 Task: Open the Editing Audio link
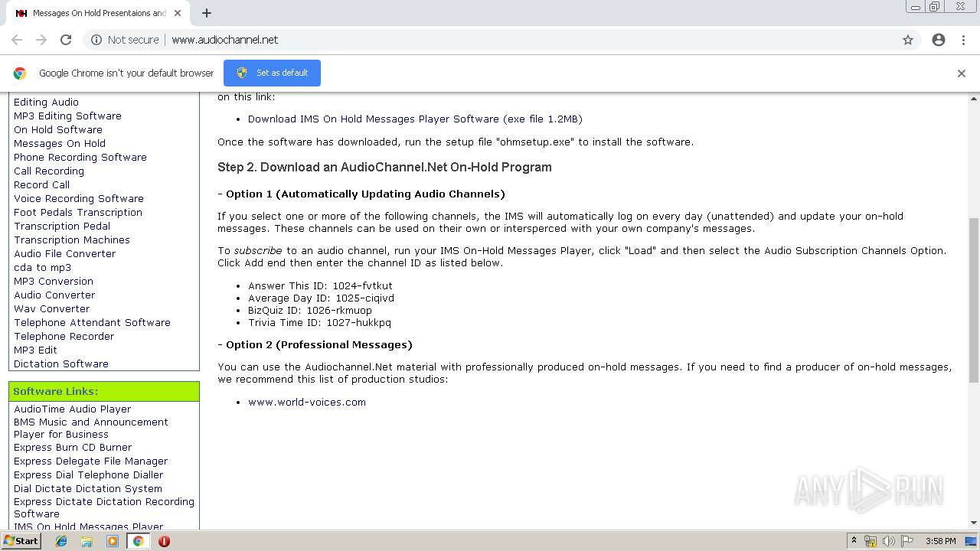(x=46, y=102)
